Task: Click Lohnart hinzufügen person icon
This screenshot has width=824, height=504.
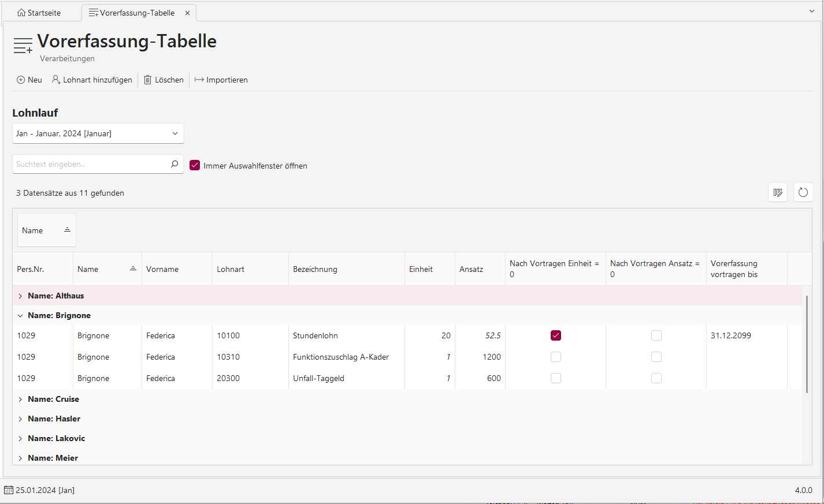Action: tap(56, 80)
